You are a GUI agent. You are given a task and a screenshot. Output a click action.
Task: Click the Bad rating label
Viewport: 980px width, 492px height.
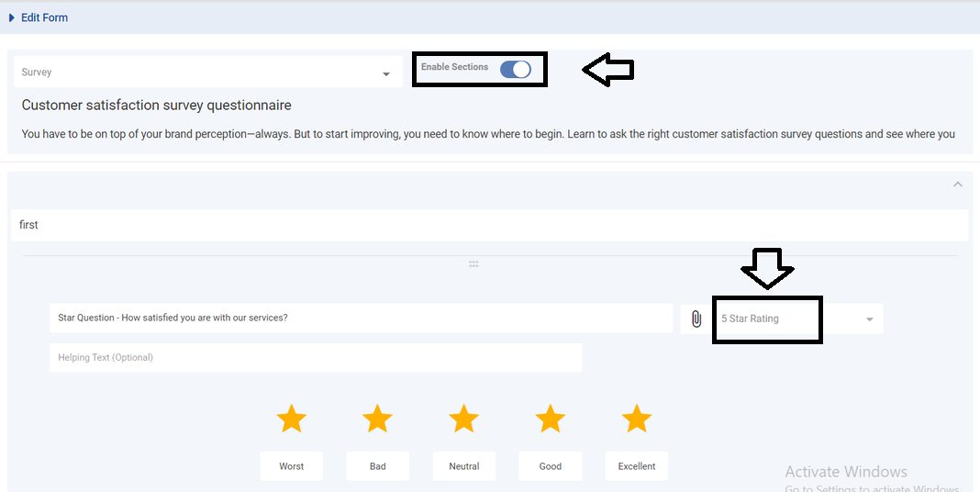(378, 466)
